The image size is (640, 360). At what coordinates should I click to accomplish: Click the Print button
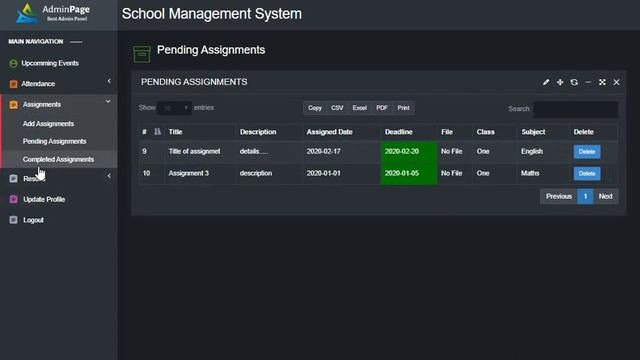click(403, 108)
